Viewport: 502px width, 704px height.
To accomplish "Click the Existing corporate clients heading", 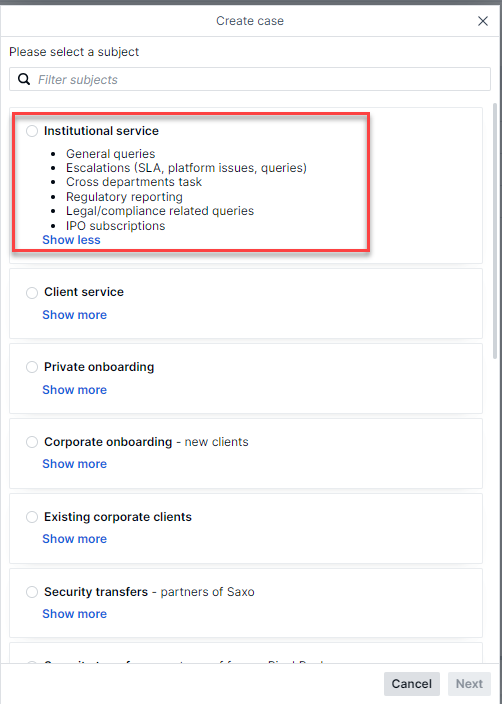I will [x=118, y=517].
